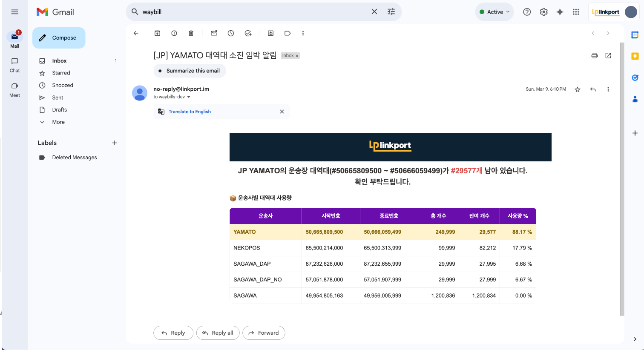
Task: Click Summarize this email
Action: (190, 71)
